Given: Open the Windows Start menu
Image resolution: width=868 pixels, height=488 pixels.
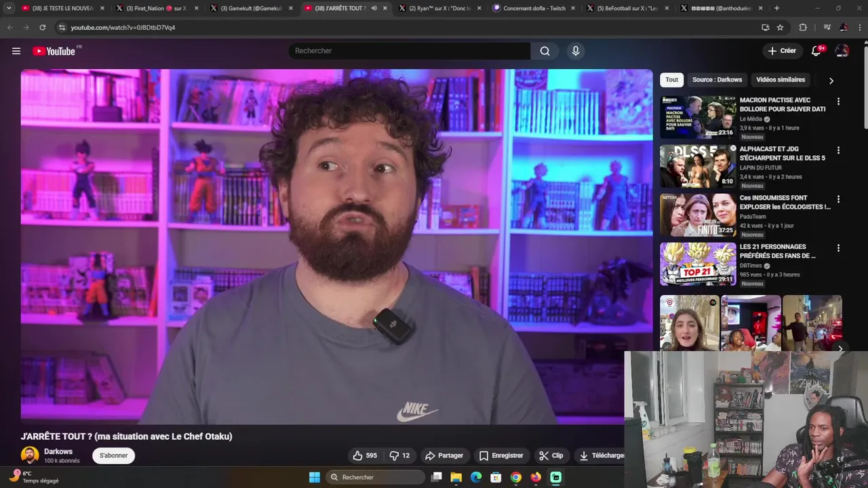Looking at the screenshot, I should [x=315, y=477].
